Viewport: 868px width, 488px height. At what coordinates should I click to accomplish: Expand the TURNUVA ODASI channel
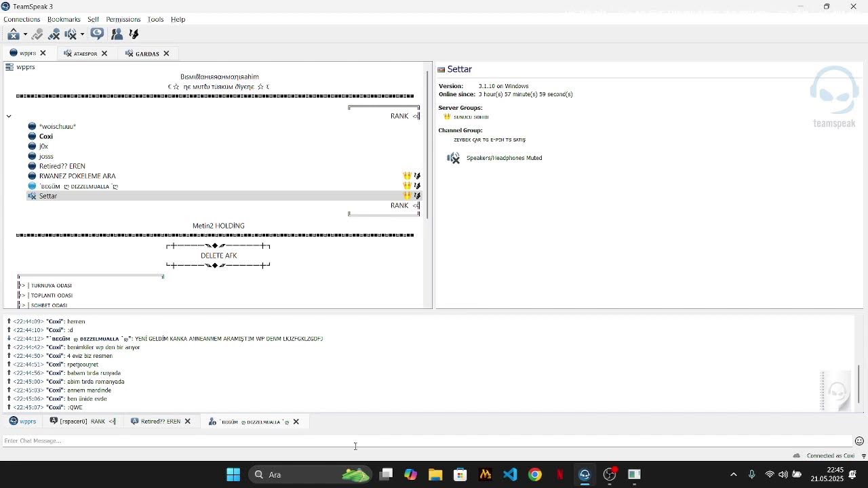22,285
